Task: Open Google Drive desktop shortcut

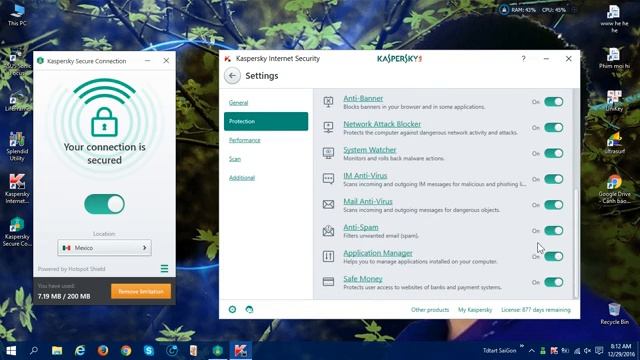Action: point(614,189)
